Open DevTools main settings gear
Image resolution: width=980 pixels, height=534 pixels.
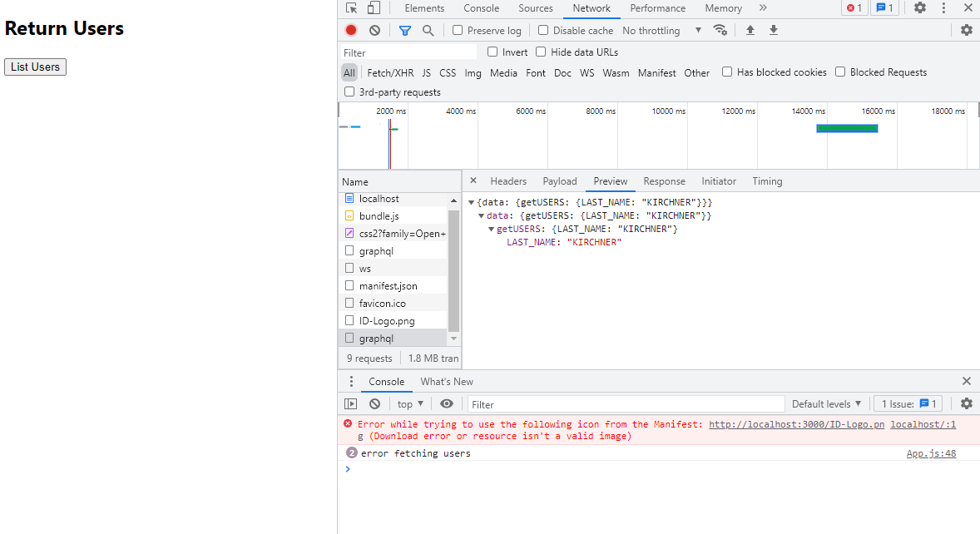(920, 8)
